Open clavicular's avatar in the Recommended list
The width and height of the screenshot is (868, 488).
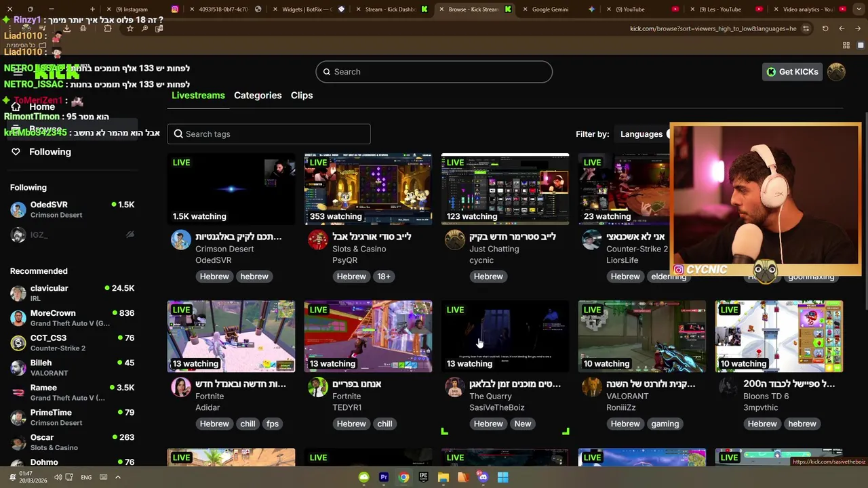point(18,293)
